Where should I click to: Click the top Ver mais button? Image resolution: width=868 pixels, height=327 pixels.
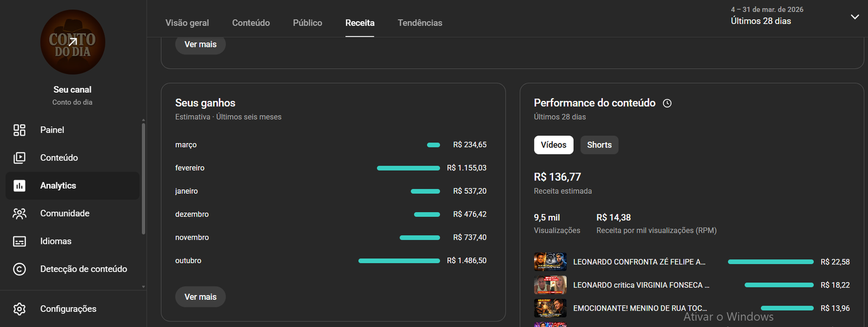pos(200,44)
